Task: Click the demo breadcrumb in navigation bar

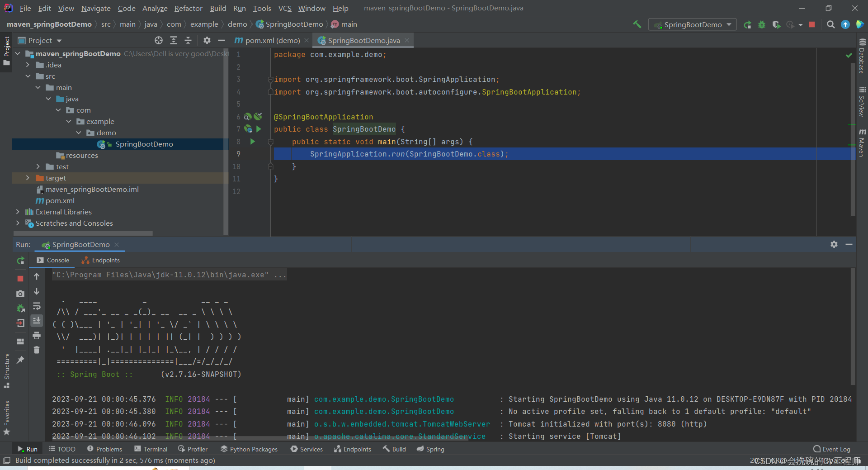Action: coord(237,24)
